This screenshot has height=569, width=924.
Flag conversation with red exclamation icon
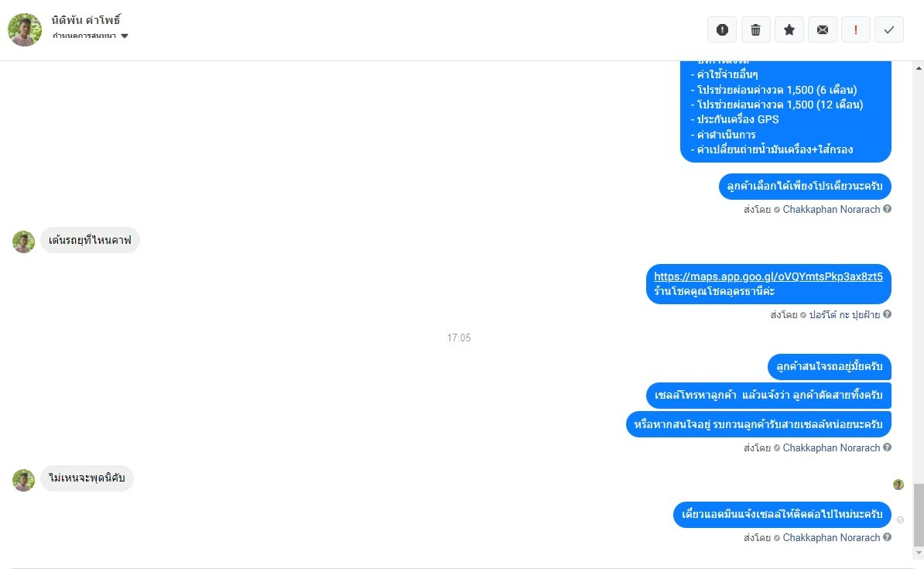coord(856,29)
